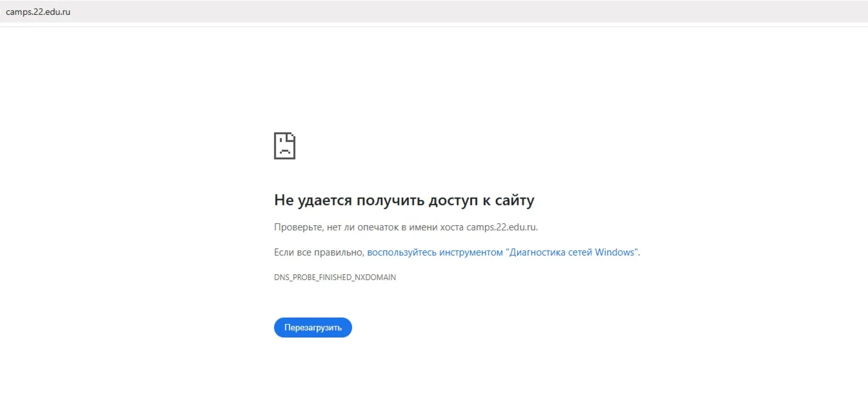Click the heading "Не удается получить доступ к сайту"
This screenshot has height=404, width=868.
pos(404,200)
